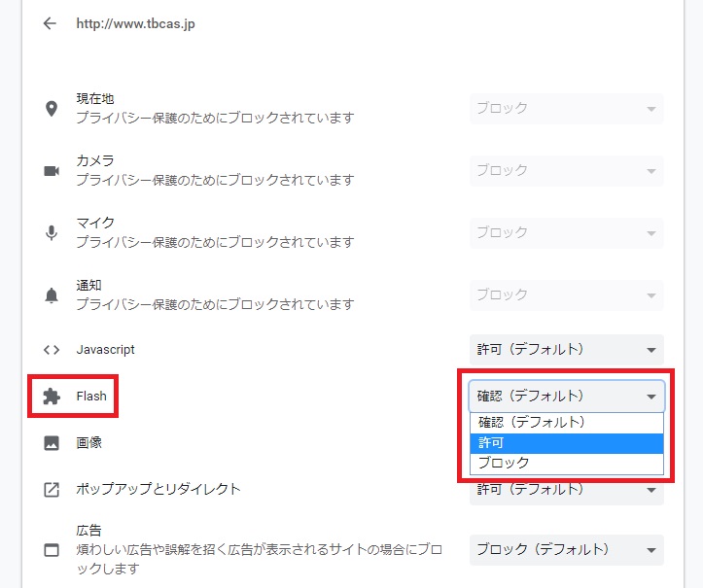Collapse the Flash 確認(デフォルト) dropdown

pos(567,397)
